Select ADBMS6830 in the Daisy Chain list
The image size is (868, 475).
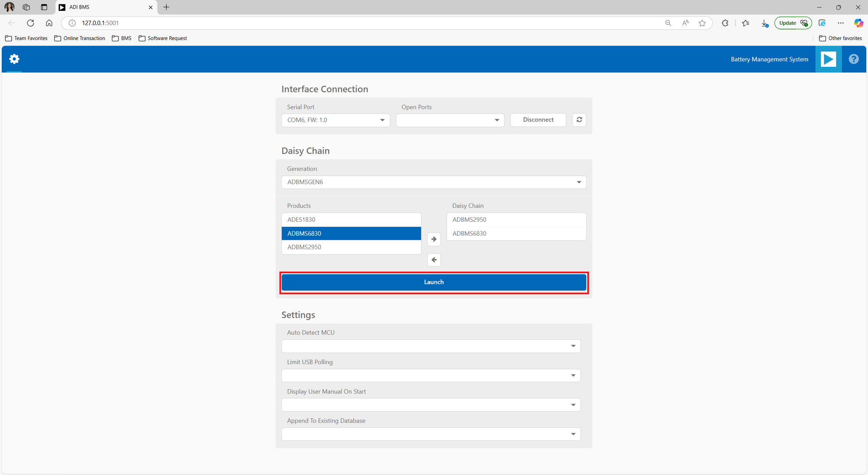[x=516, y=233]
